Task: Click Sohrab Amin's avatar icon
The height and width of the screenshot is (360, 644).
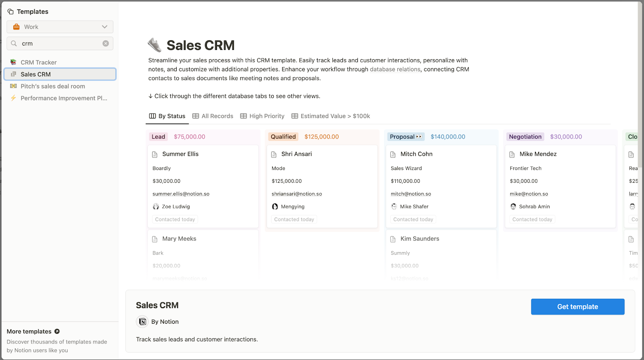Action: (x=513, y=207)
